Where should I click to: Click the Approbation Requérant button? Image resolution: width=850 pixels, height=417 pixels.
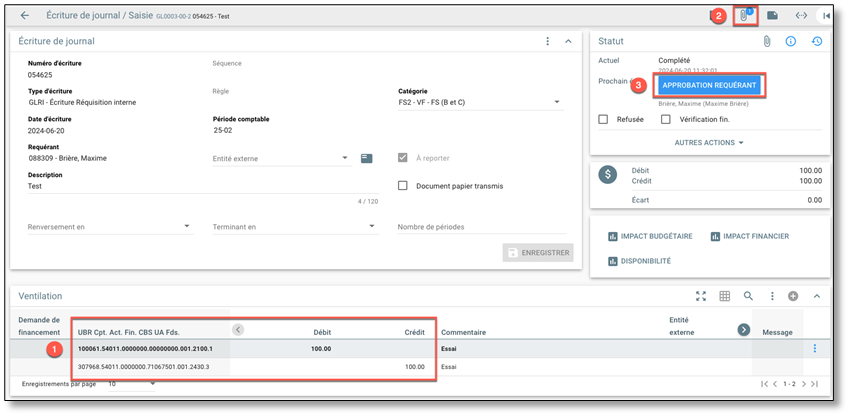click(x=709, y=86)
